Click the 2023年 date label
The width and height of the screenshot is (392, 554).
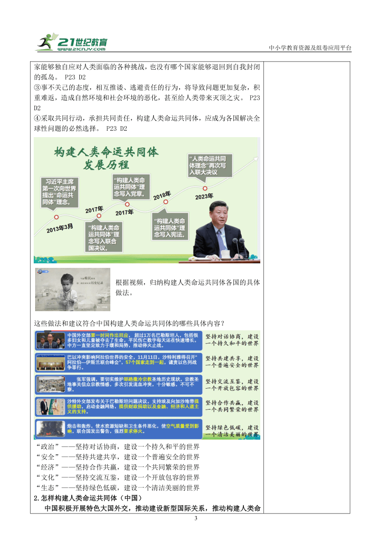coord(204,196)
